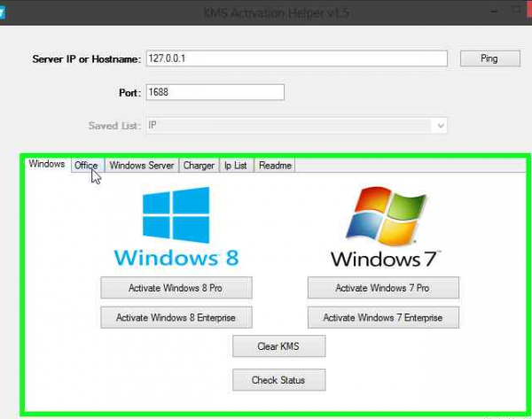Screen dimensions: 532x419
Task: Select the Charger tab
Action: pyautogui.click(x=199, y=166)
